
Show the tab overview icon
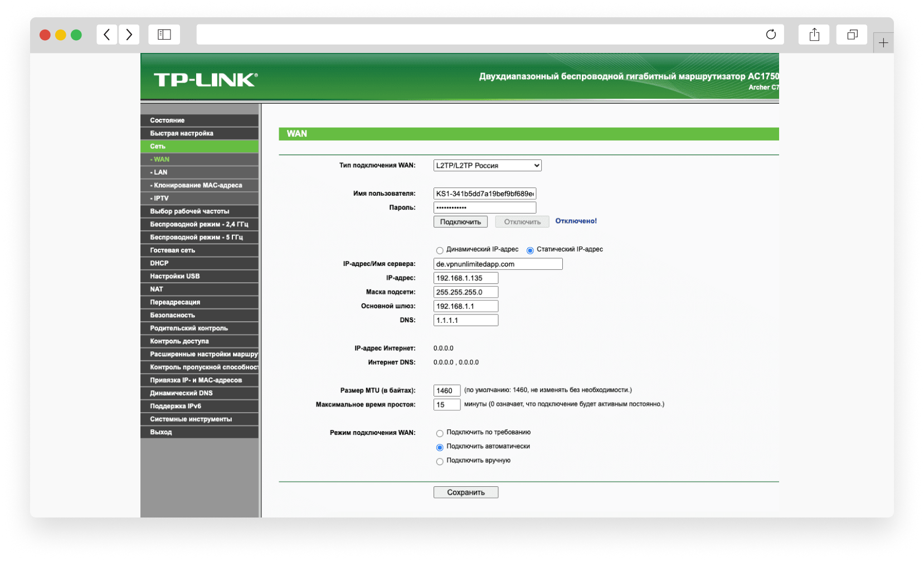pyautogui.click(x=852, y=35)
